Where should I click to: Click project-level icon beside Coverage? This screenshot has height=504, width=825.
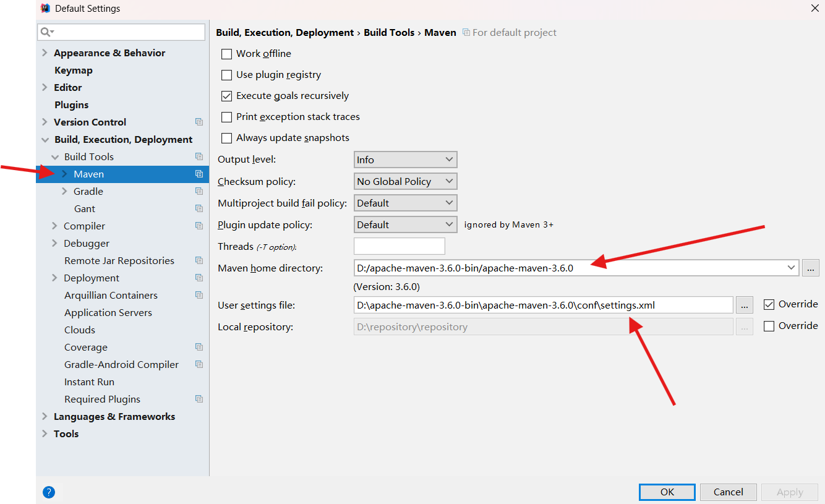click(199, 348)
